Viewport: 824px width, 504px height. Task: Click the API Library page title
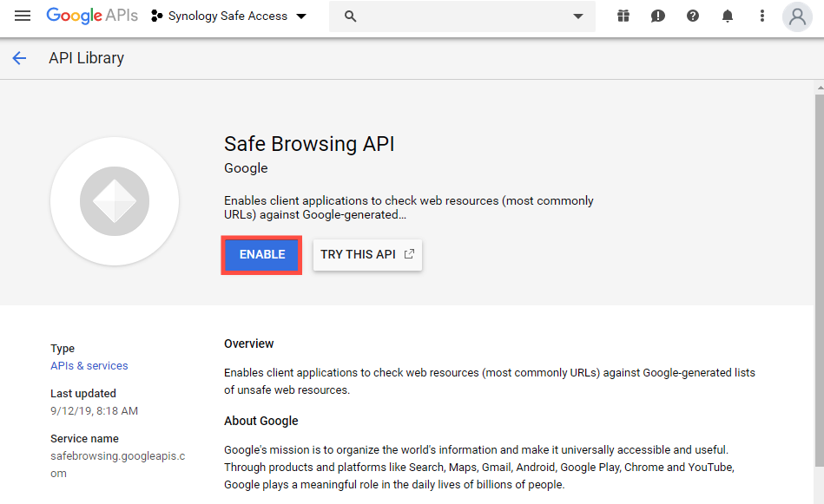coord(86,58)
